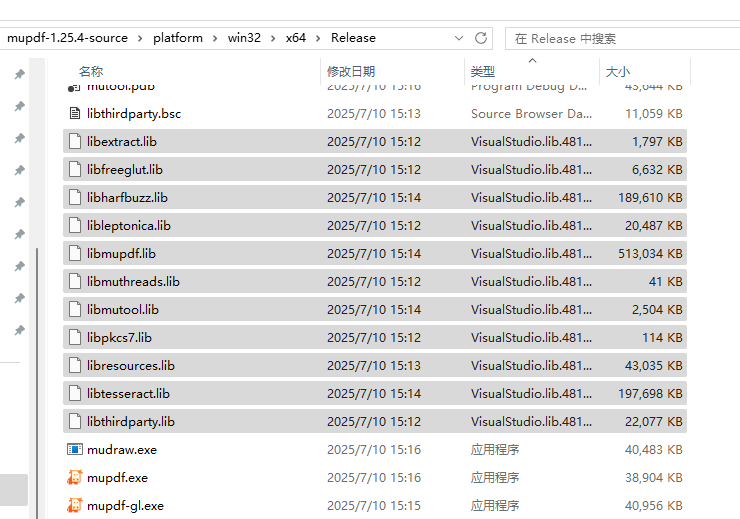This screenshot has height=519, width=740.
Task: Expand the chevron after x64 breadcrumb
Action: coord(318,38)
